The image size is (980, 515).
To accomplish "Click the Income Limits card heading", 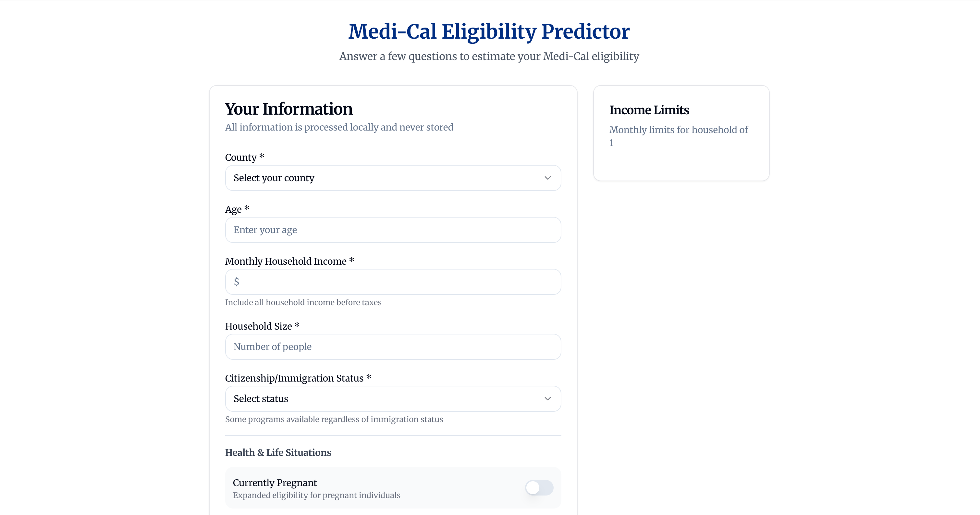I will tap(649, 110).
